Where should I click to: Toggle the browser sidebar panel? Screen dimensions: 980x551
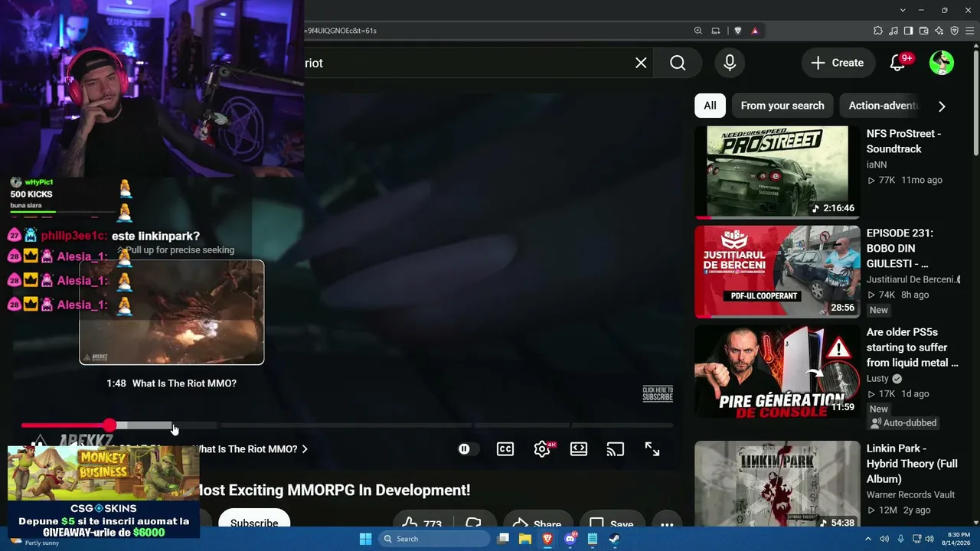tap(909, 31)
